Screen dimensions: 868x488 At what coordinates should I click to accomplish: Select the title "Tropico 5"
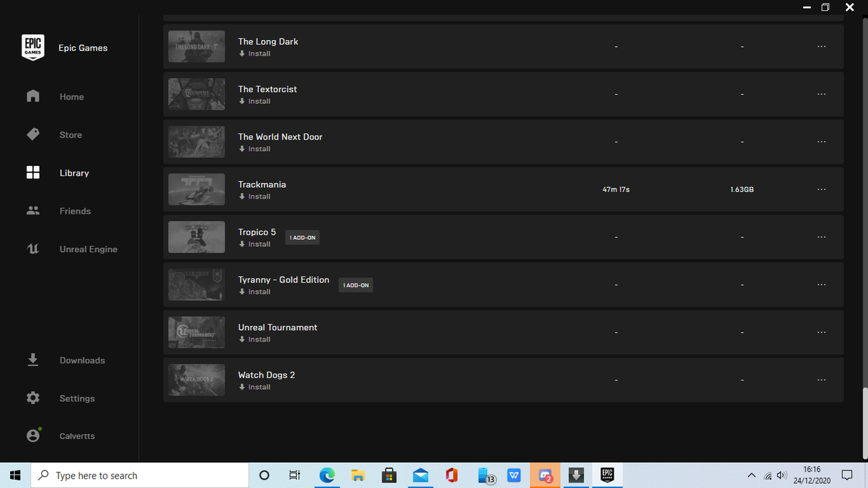coord(257,232)
